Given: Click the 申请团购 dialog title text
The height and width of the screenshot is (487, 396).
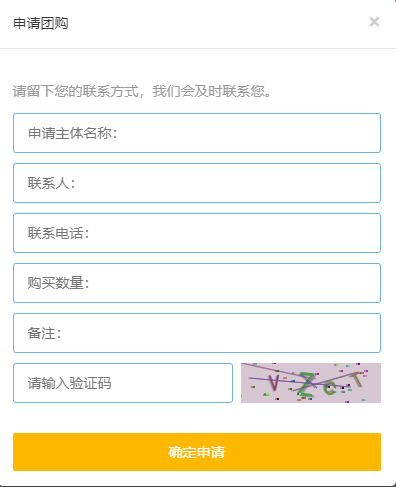Looking at the screenshot, I should tap(41, 23).
